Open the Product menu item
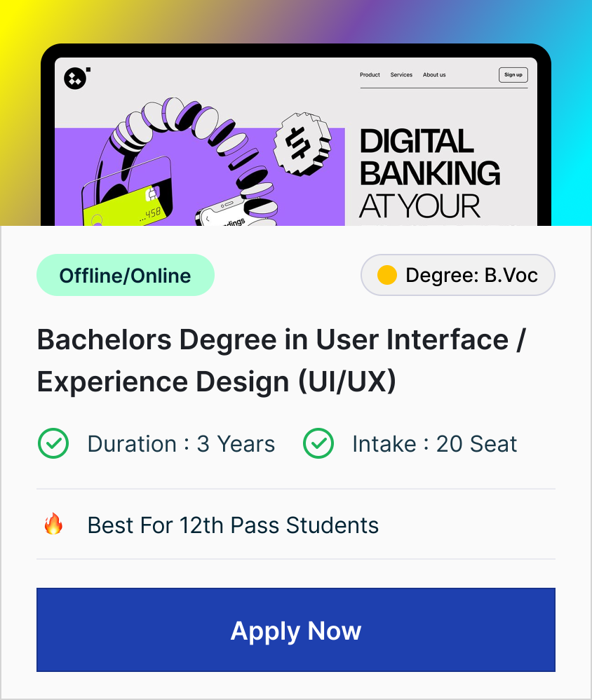 [x=370, y=75]
